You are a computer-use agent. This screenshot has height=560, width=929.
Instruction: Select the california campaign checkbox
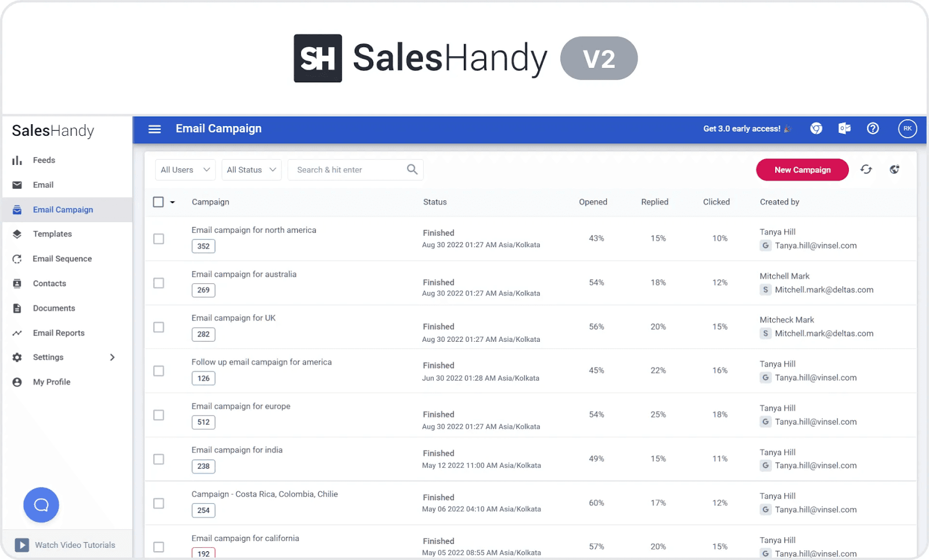159,547
